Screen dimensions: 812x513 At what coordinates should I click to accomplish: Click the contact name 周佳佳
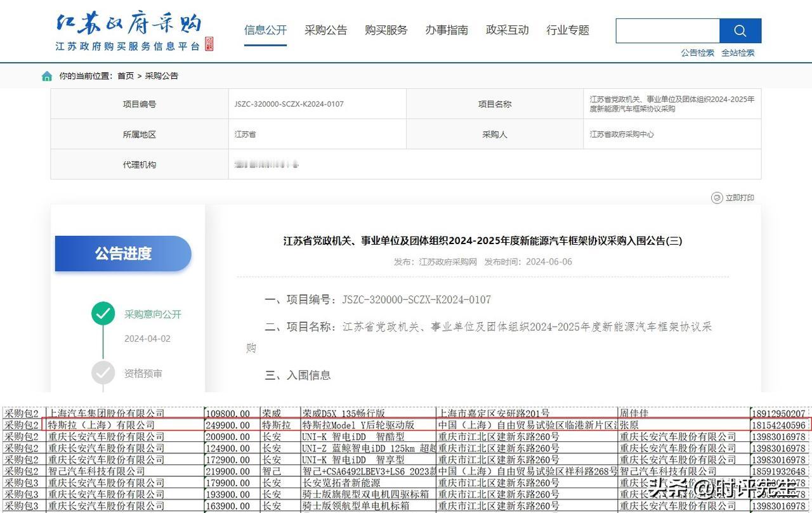[x=635, y=413]
